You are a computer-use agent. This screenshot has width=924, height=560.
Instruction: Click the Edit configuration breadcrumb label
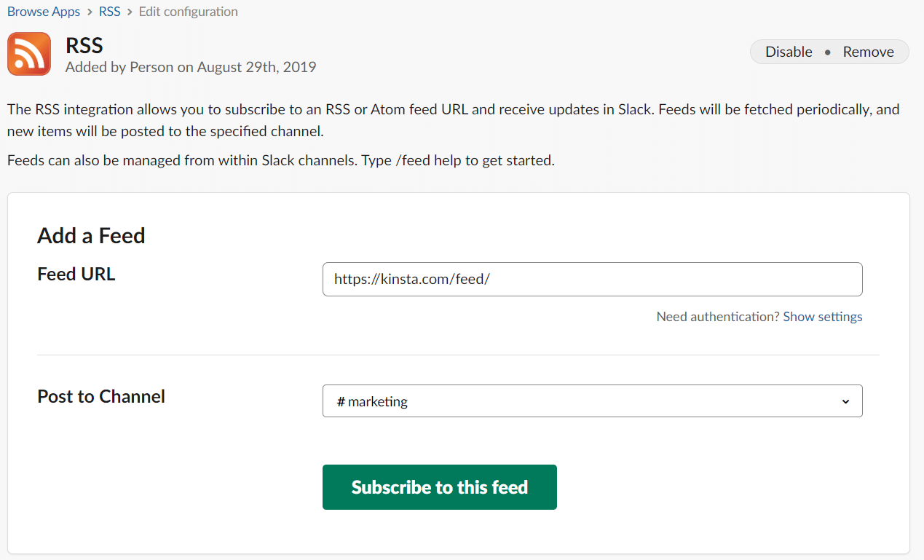[188, 12]
